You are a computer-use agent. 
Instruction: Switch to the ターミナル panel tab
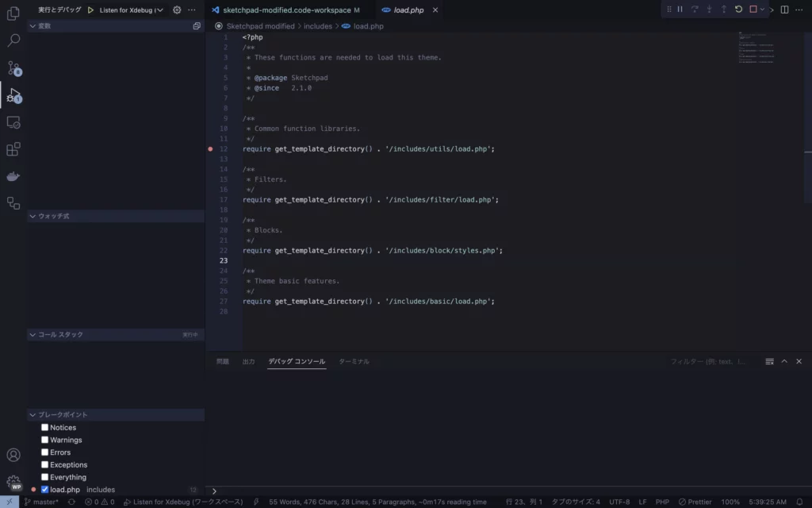coord(354,361)
